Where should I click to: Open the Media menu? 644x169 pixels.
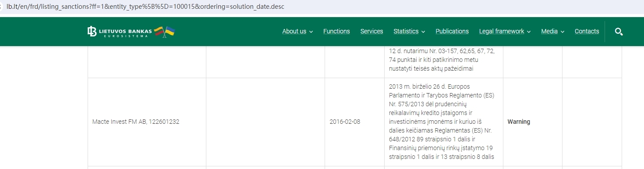[549, 31]
